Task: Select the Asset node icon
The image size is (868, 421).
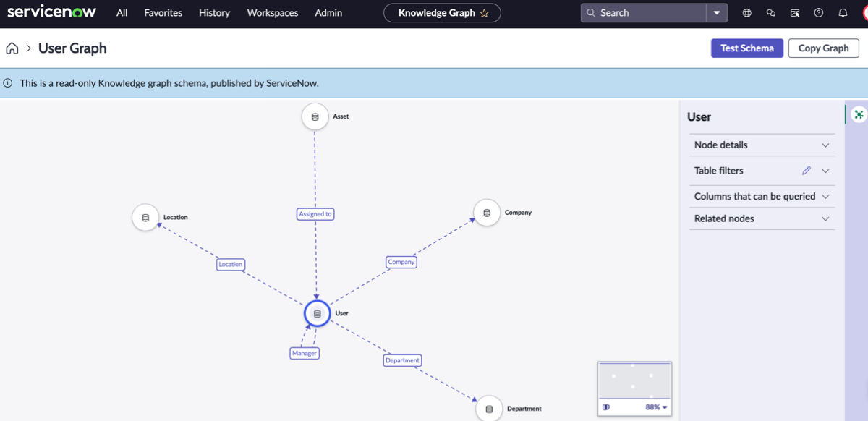Action: pyautogui.click(x=315, y=116)
